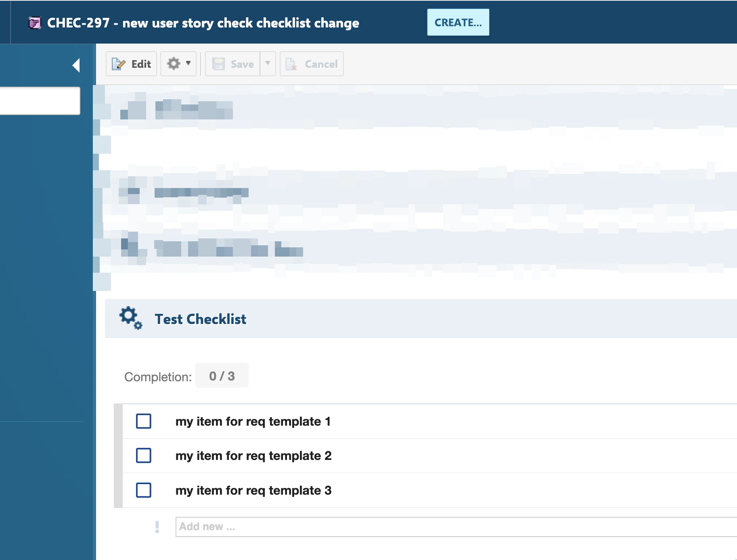The height and width of the screenshot is (560, 737).
Task: Collapse the sidebar using the arrow icon
Action: click(x=76, y=65)
